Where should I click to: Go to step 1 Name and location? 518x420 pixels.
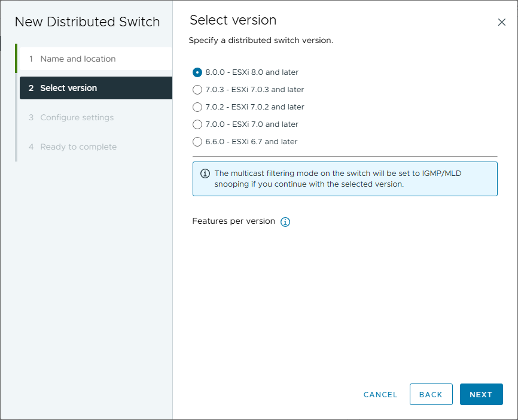[78, 59]
